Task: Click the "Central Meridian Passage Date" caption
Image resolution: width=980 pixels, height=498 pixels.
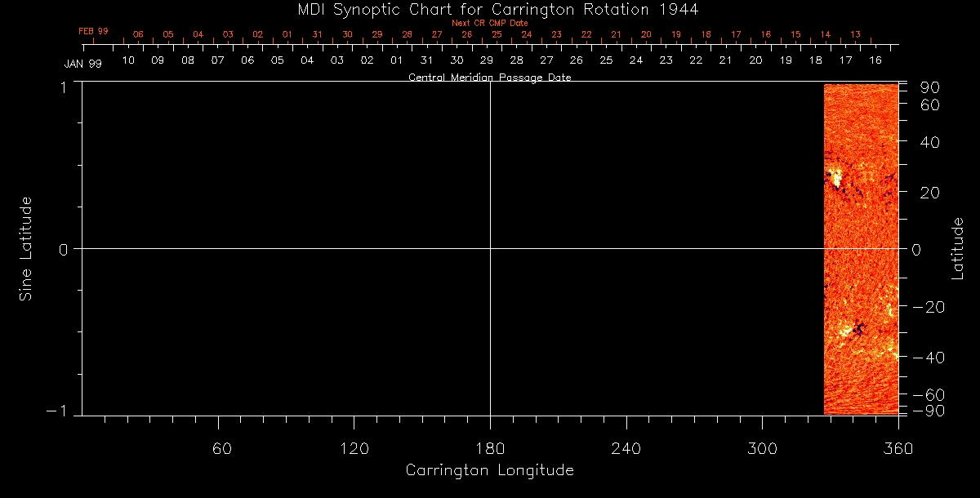Action: click(x=489, y=78)
